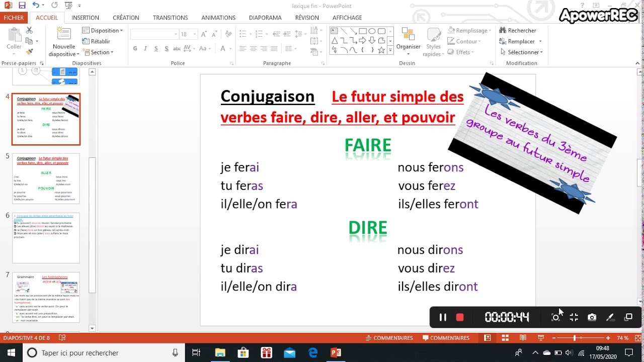The height and width of the screenshot is (362, 644).
Task: Click the Rétablir button
Action: [x=96, y=41]
